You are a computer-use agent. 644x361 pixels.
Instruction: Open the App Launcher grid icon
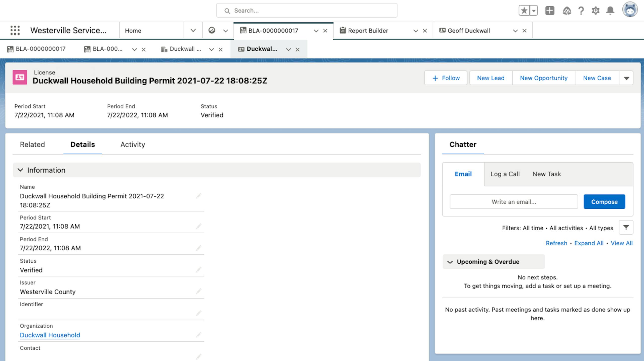pos(15,30)
